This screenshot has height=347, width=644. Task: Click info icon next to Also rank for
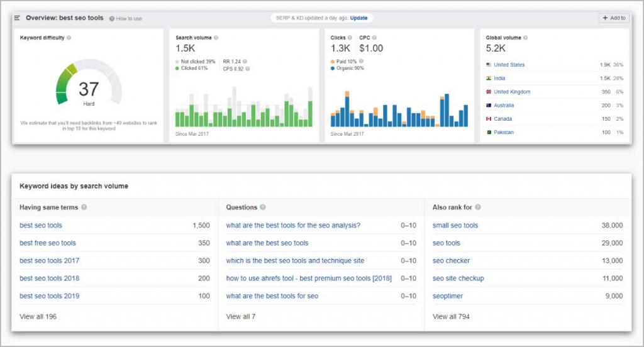(x=478, y=207)
